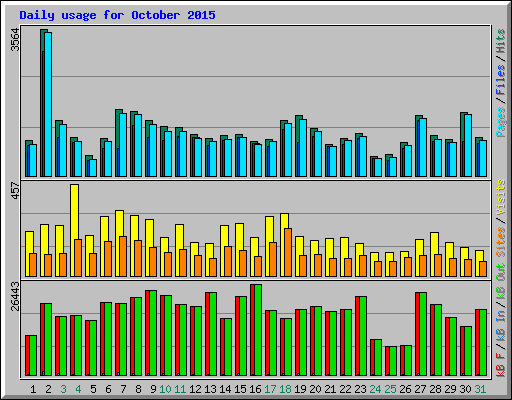Select day label 2 on the x-axis
The height and width of the screenshot is (400, 512).
(x=48, y=389)
